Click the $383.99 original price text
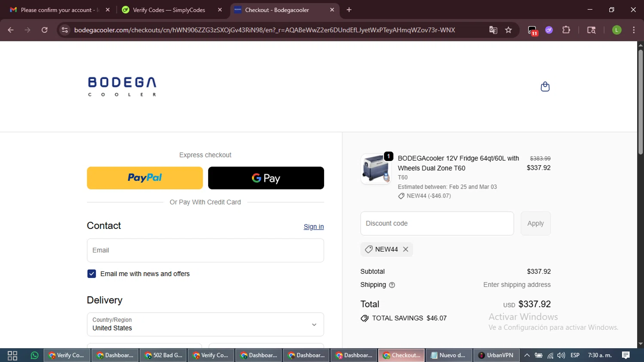 pos(540,158)
